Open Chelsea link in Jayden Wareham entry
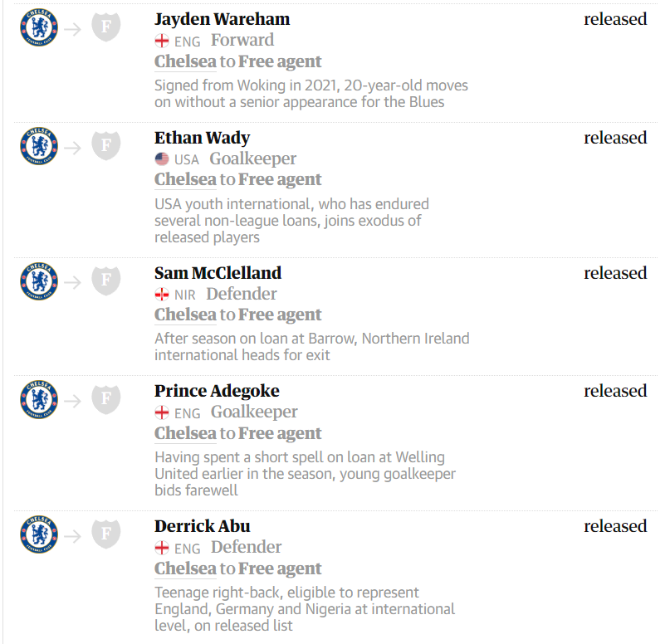The image size is (670, 644). [185, 61]
